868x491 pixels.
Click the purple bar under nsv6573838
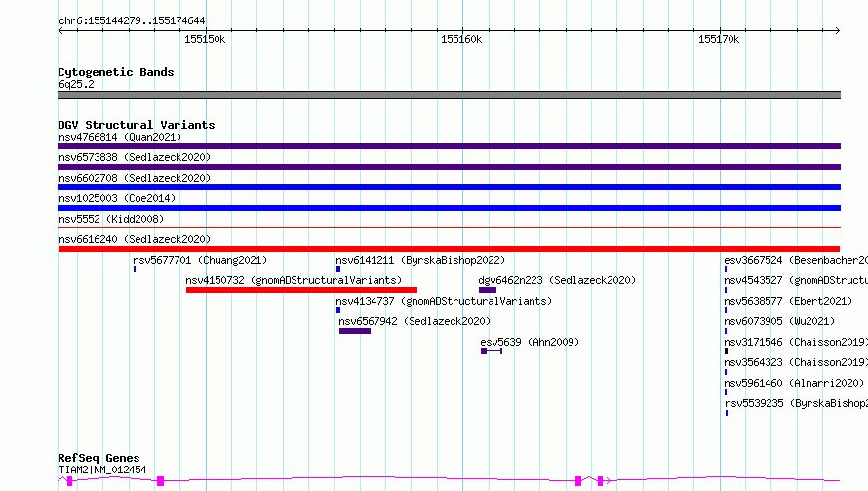coord(449,167)
